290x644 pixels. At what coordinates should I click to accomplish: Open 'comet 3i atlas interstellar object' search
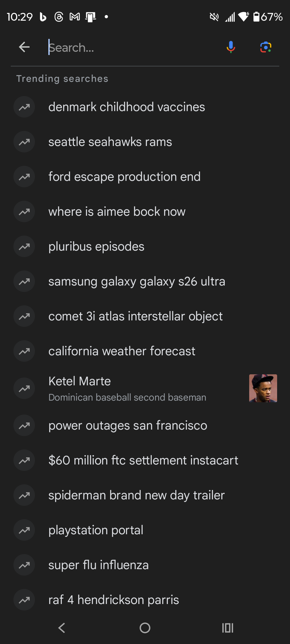(x=135, y=316)
